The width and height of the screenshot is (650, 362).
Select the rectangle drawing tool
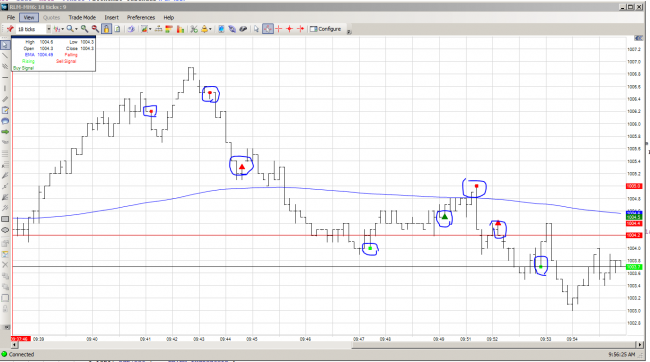point(5,219)
